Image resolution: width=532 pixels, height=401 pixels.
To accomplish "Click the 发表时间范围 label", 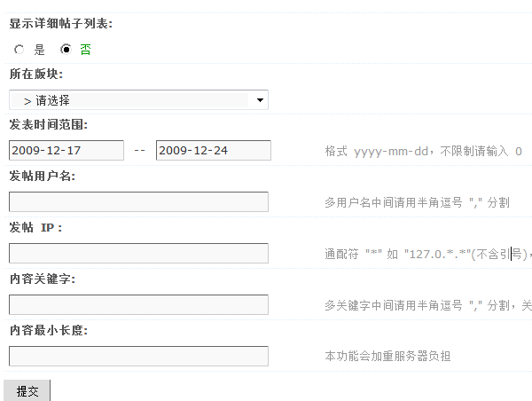I will coord(49,124).
